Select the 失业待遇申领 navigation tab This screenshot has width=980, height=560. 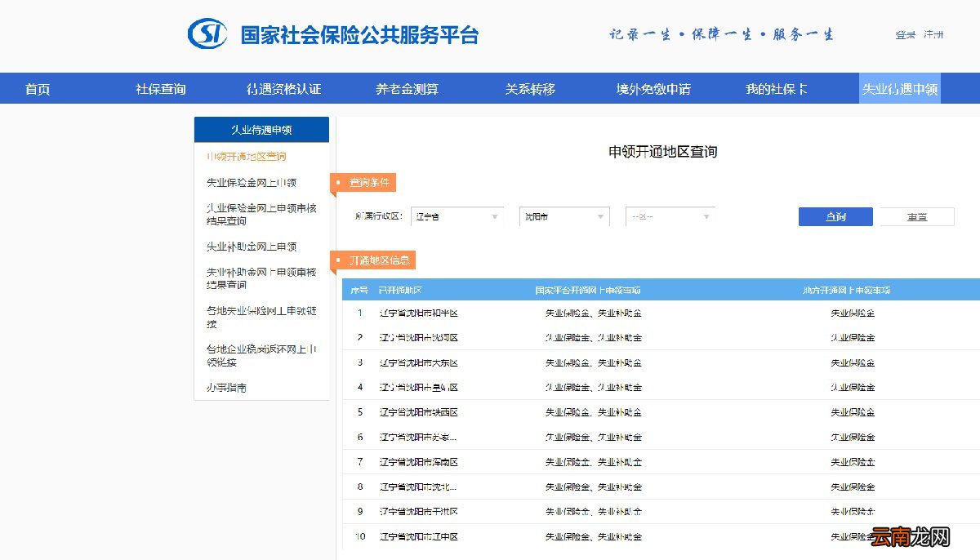900,89
